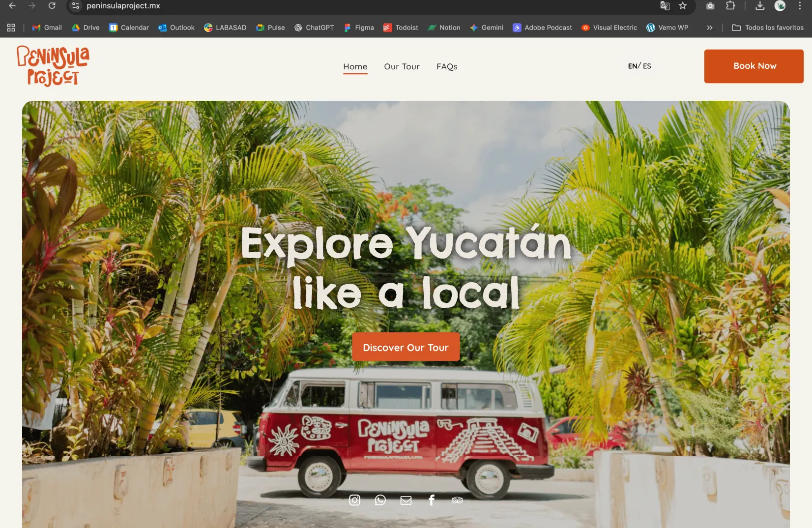Viewport: 812px width, 528px height.
Task: Expand hidden bookmarks chevron
Action: coord(709,28)
